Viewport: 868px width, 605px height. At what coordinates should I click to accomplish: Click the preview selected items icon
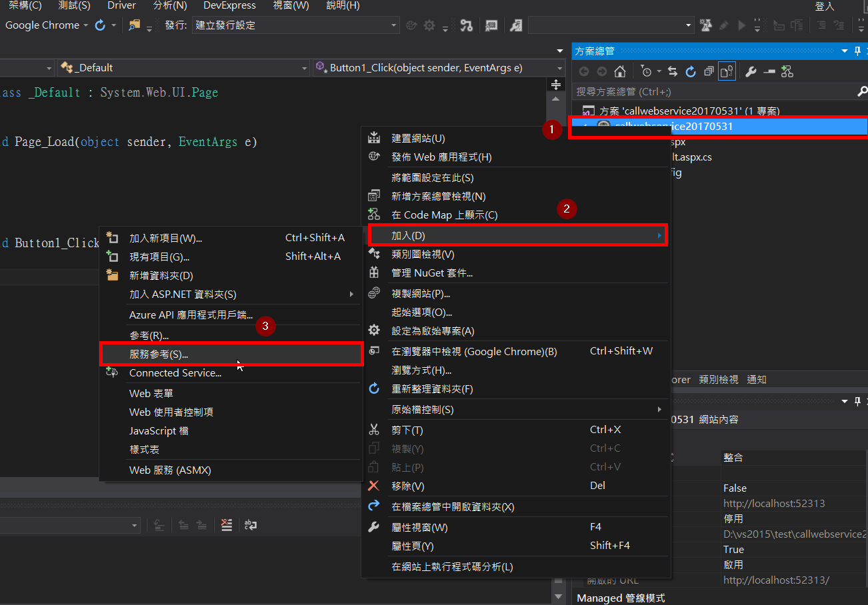[x=769, y=71]
